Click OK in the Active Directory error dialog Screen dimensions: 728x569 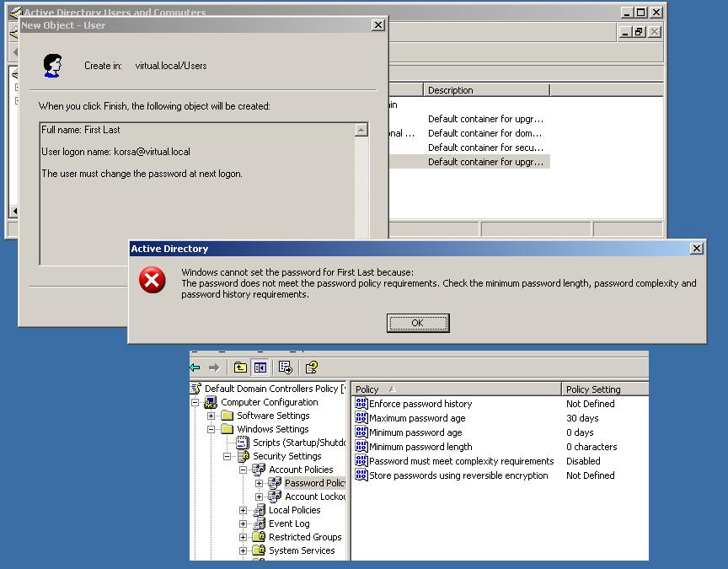[x=418, y=323]
